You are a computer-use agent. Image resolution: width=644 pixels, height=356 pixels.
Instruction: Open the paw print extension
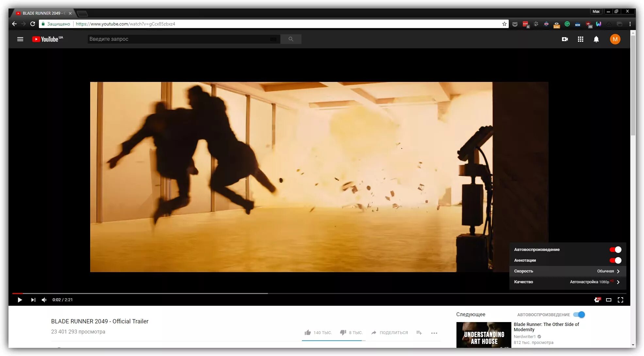pos(536,24)
